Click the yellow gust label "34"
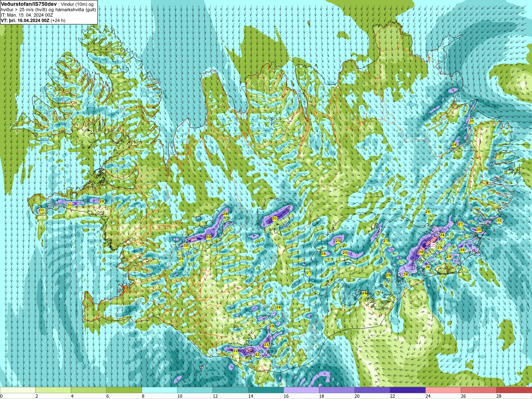This screenshot has width=532, height=399. click(x=442, y=235)
